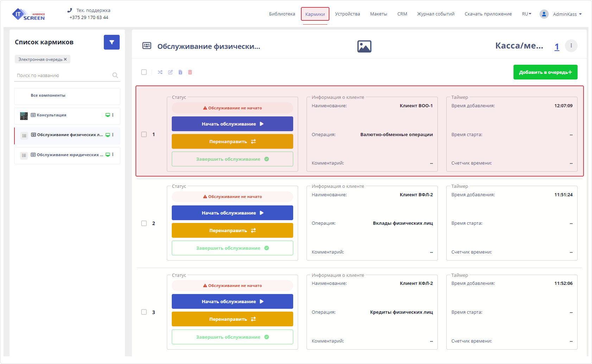The width and height of the screenshot is (592, 364).
Task: Open Журнал событий in the top menu
Action: pyautogui.click(x=436, y=14)
